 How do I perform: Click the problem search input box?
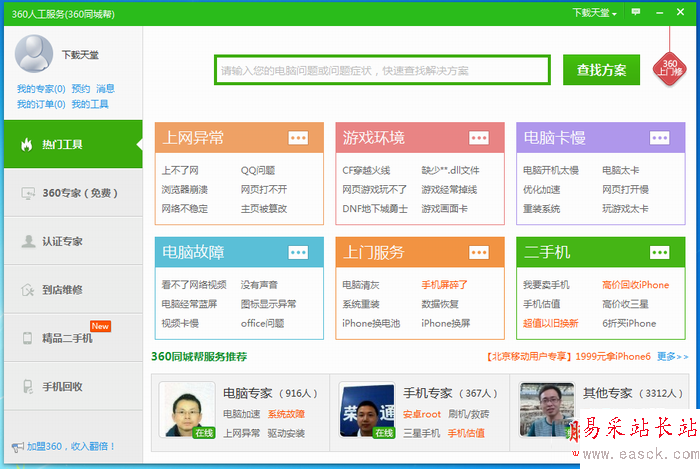click(382, 70)
